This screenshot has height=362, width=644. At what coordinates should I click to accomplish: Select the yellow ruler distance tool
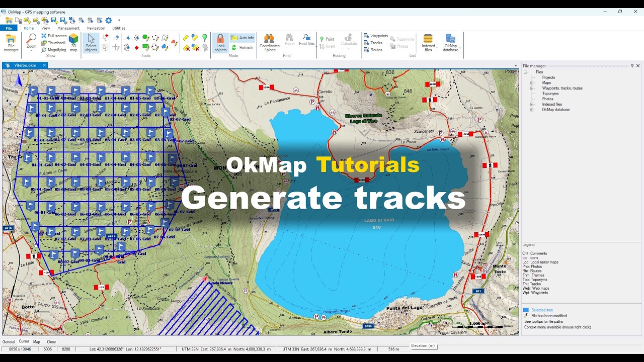pyautogui.click(x=186, y=38)
